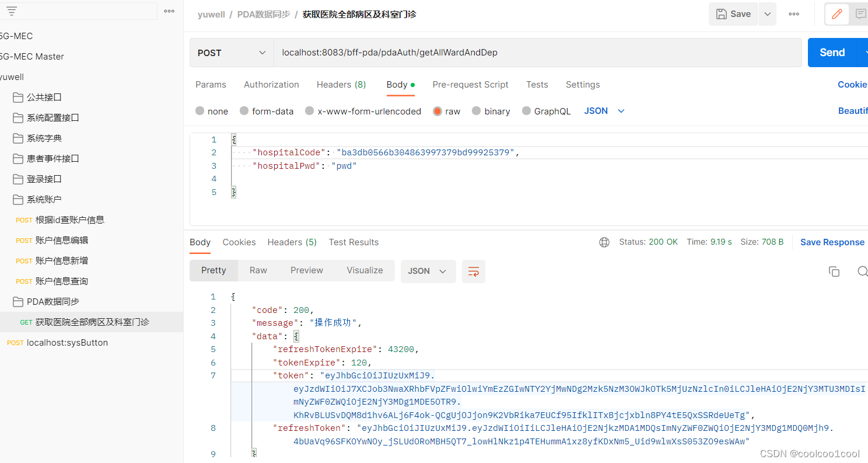The height and width of the screenshot is (463, 868).
Task: Toggle line wrapping icon in response toolbar
Action: tap(473, 271)
